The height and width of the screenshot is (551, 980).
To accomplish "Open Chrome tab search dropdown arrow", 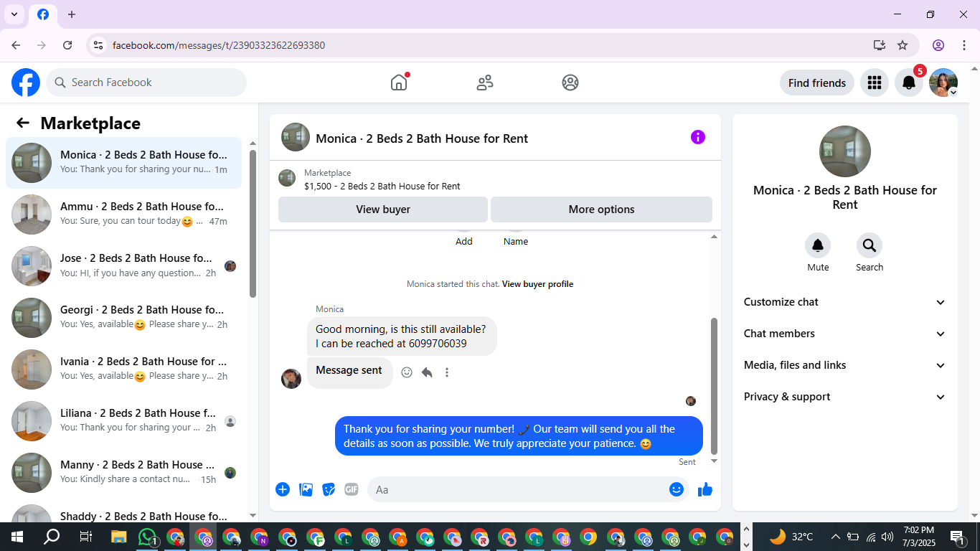I will coord(14,14).
